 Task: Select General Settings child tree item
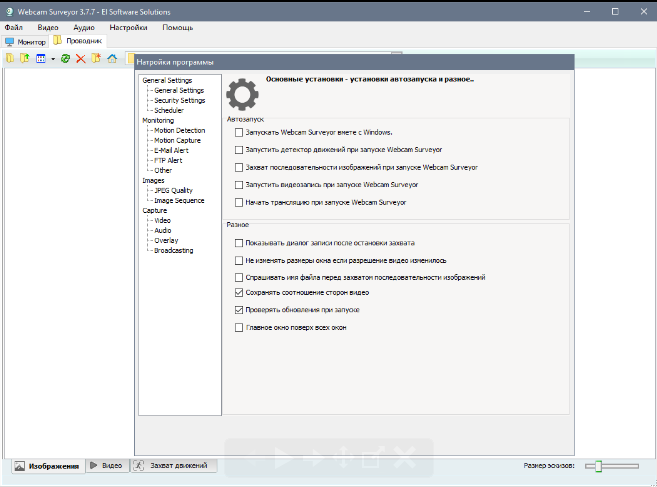179,91
